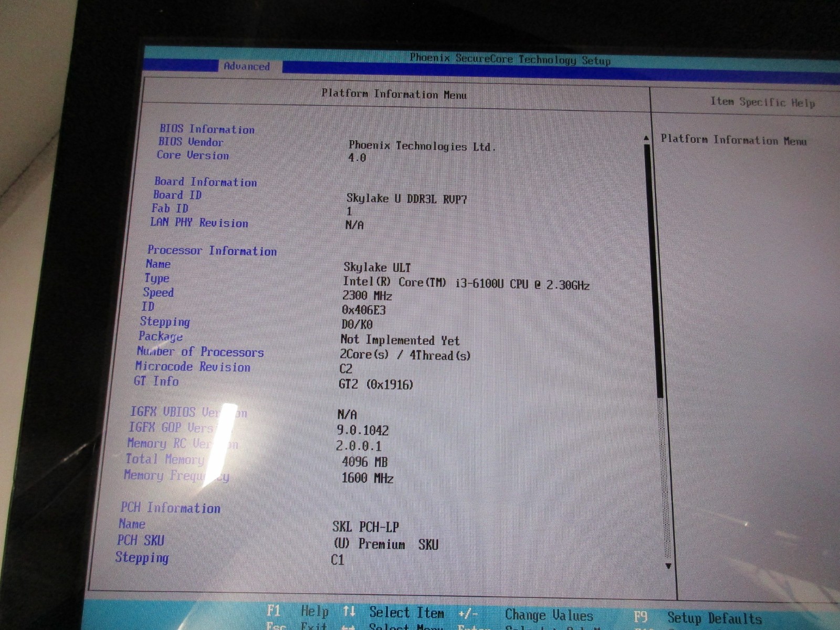Screen dimensions: 840x630
Task: Click 'GT2 (0x1916)' value
Action: 376,384
